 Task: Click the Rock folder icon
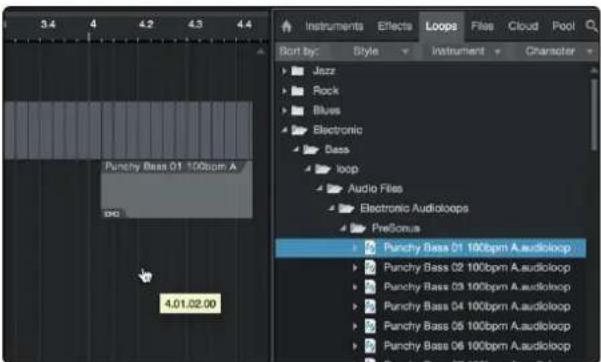297,91
